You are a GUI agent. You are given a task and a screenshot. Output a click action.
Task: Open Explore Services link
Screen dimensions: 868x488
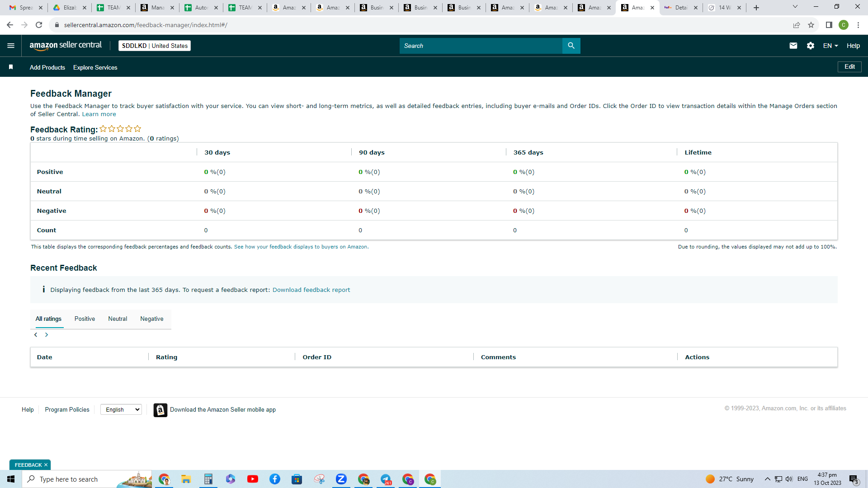coord(95,67)
